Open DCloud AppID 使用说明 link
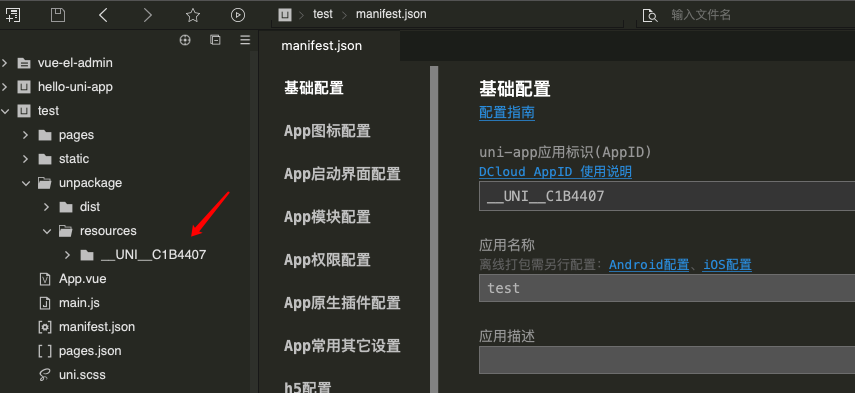This screenshot has height=393, width=855. click(555, 172)
